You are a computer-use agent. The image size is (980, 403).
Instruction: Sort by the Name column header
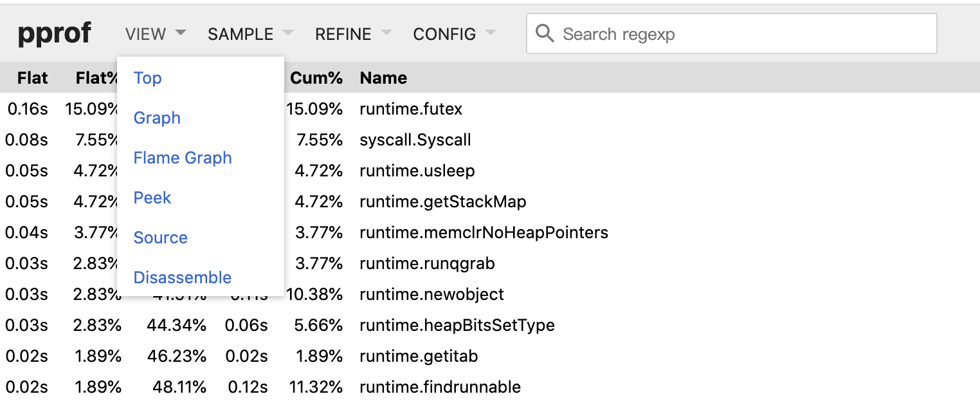(x=383, y=78)
